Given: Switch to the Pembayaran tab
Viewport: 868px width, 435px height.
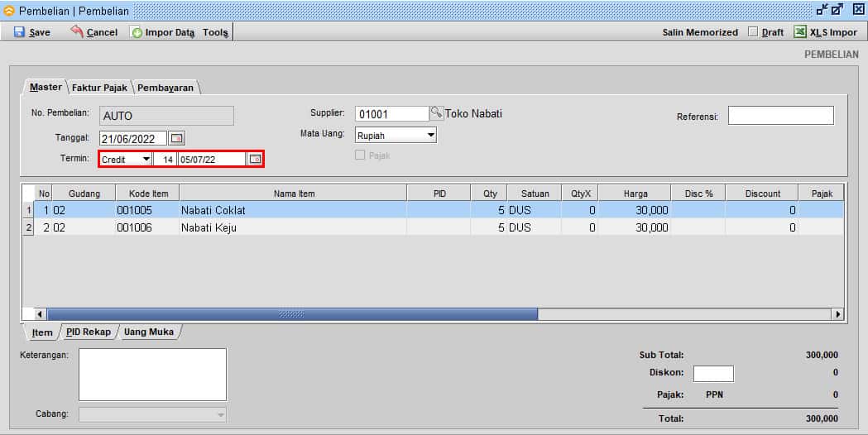Looking at the screenshot, I should [165, 88].
